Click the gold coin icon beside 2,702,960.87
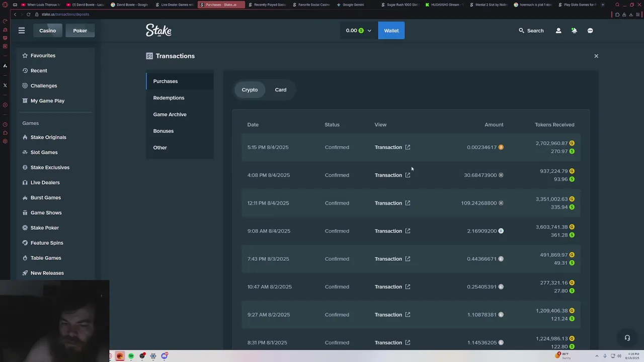 (572, 143)
